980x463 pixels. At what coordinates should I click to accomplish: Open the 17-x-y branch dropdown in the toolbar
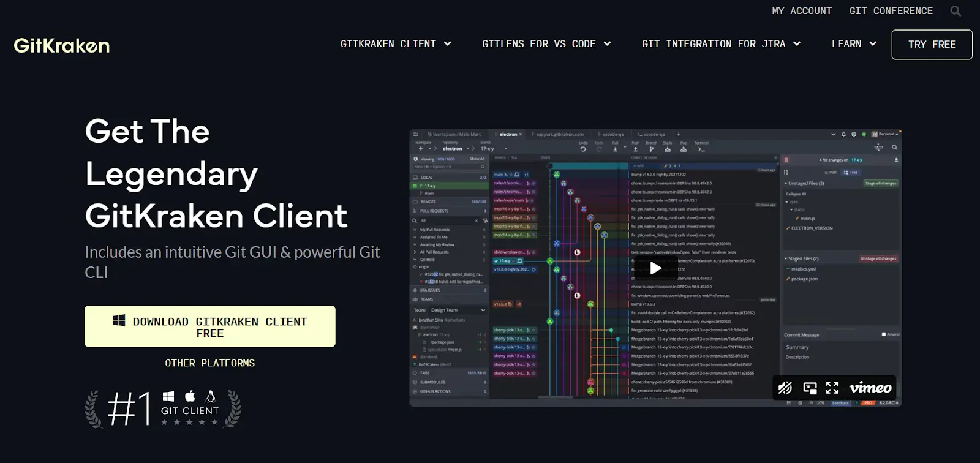(494, 148)
